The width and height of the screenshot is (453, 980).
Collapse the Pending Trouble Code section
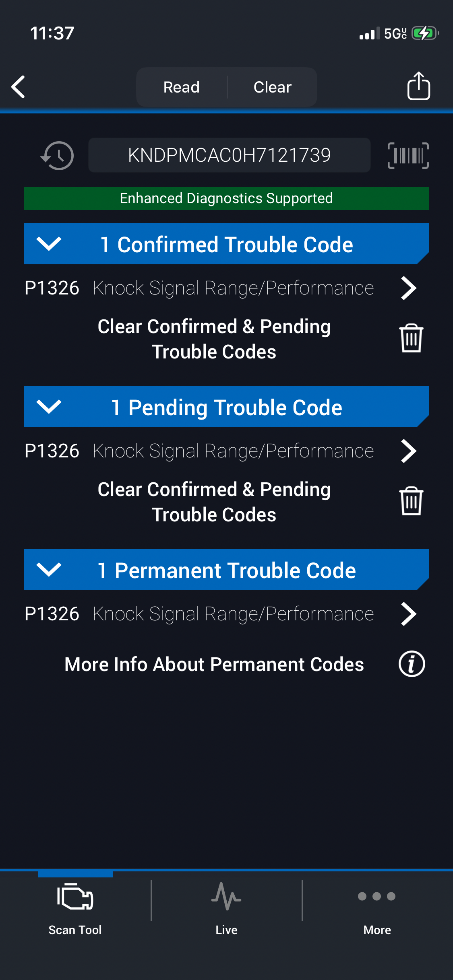[x=49, y=407]
